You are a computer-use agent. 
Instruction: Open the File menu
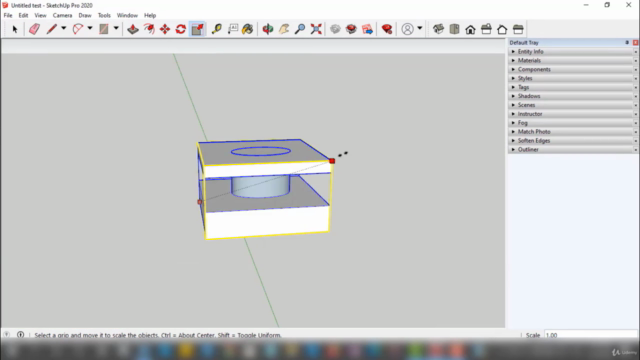click(x=8, y=16)
